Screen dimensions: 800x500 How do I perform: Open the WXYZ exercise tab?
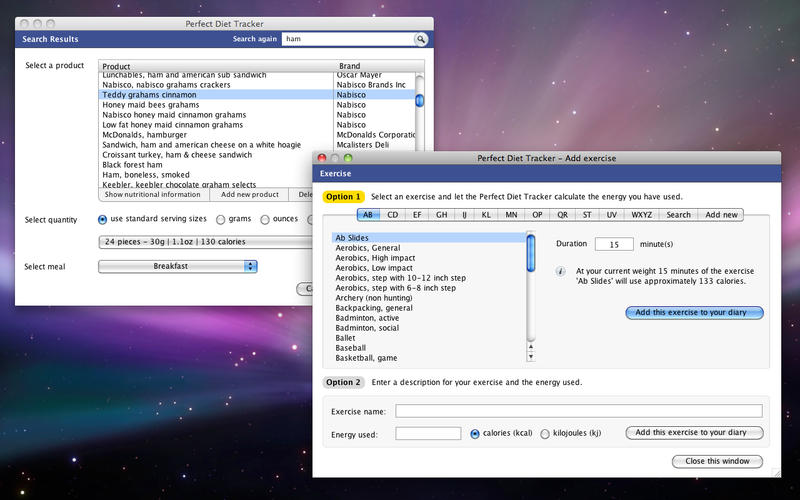tap(641, 214)
